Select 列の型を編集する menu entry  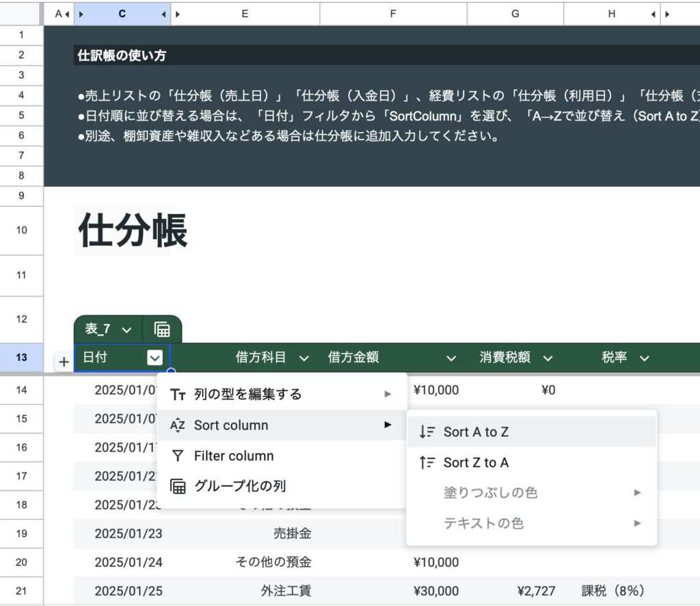[x=282, y=395]
